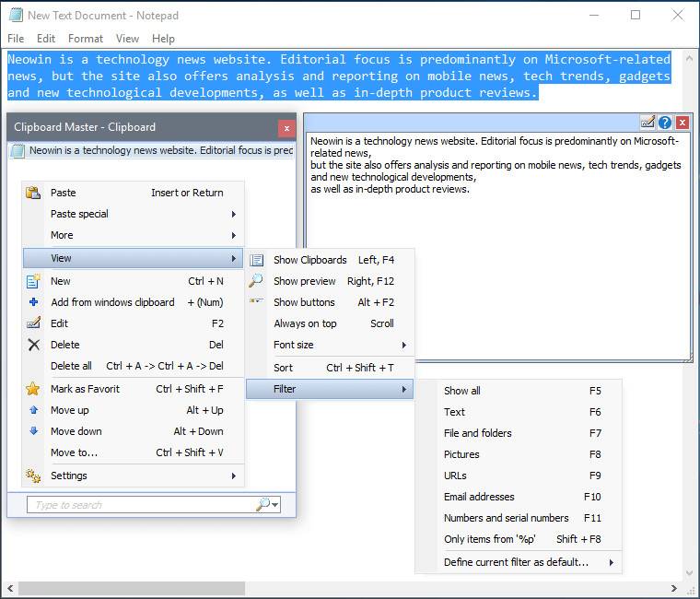The image size is (700, 599).
Task: Close the Clipboard Master panel
Action: [x=286, y=128]
